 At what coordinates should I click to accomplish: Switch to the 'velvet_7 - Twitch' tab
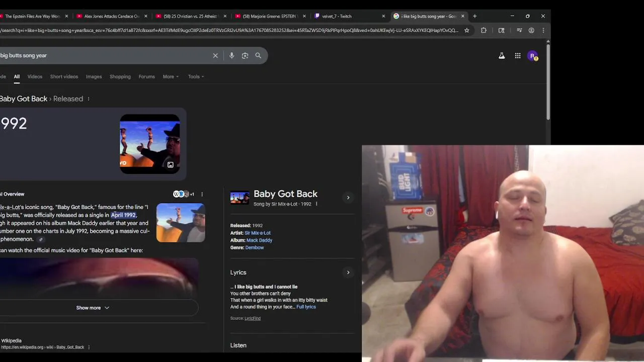click(x=347, y=16)
